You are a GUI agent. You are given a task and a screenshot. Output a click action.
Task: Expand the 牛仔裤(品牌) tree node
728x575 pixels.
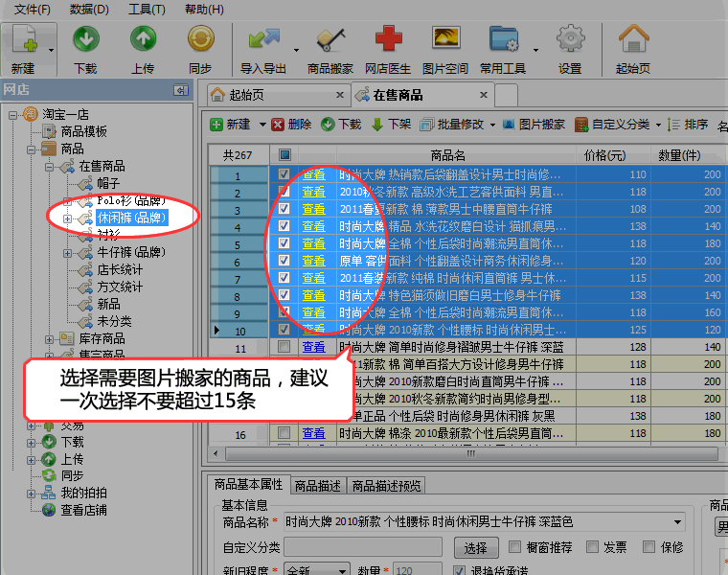[x=67, y=253]
